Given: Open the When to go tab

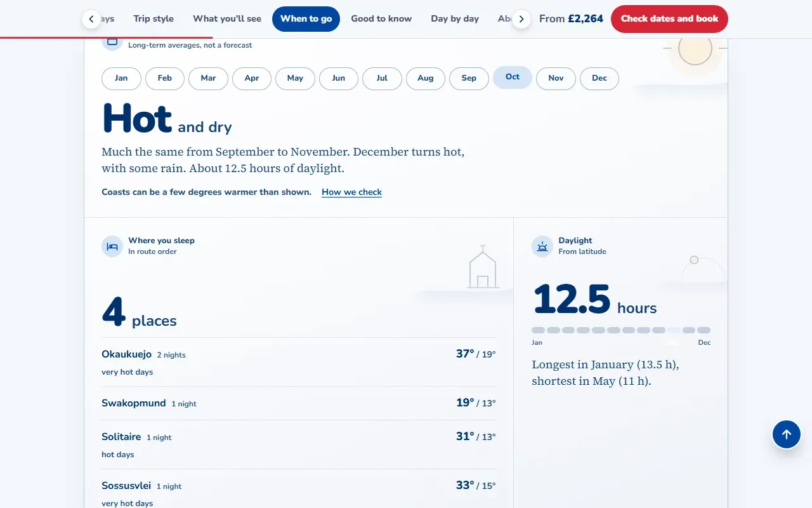Looking at the screenshot, I should click(x=306, y=19).
